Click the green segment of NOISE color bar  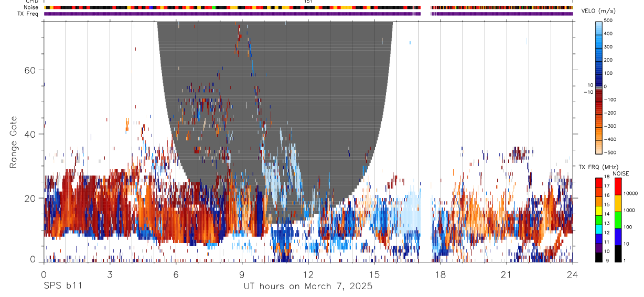click(x=618, y=220)
